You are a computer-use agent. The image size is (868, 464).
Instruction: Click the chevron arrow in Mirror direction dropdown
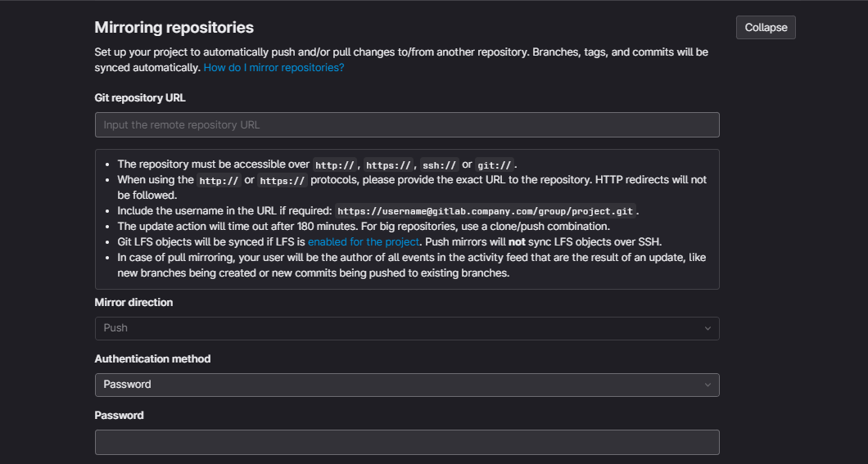tap(708, 328)
